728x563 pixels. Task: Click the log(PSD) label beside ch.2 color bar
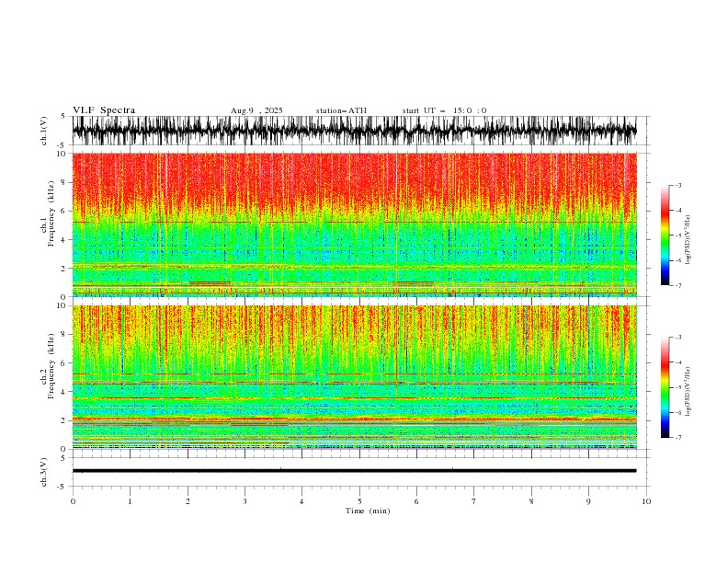click(x=688, y=392)
